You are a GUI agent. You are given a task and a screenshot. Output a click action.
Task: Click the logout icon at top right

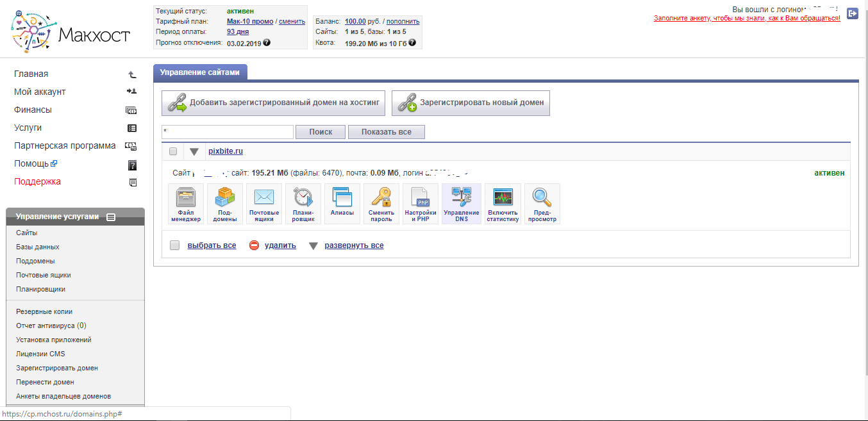[x=852, y=13]
